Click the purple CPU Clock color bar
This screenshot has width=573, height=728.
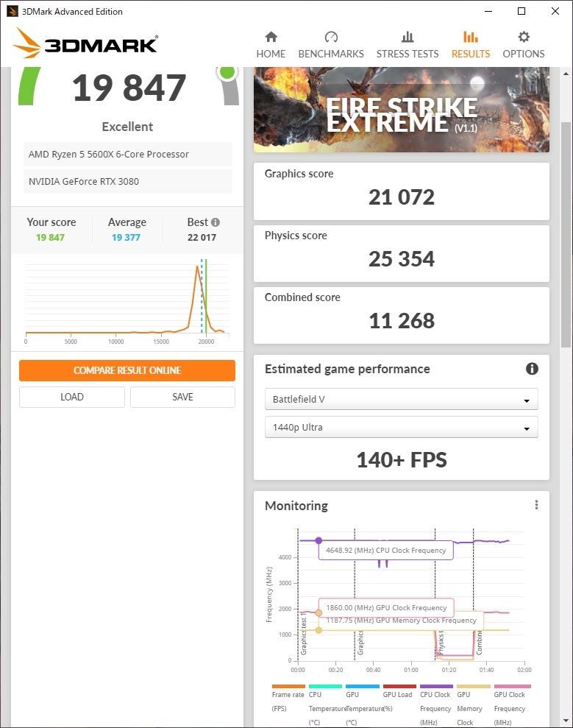(x=436, y=686)
